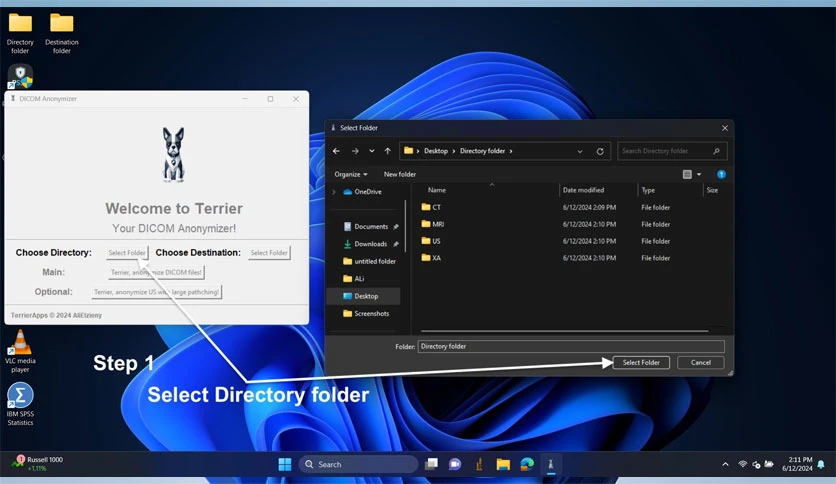
Task: Go forward in Select Folder dialog
Action: click(x=355, y=151)
